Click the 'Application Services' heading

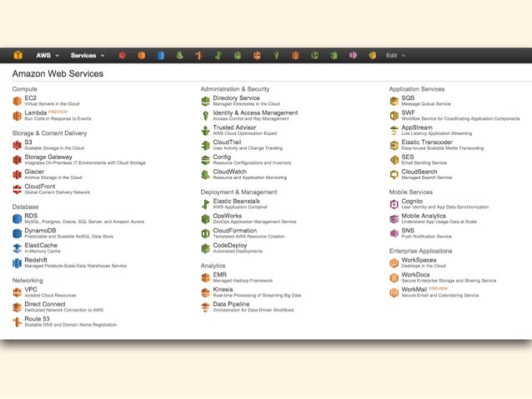(417, 89)
